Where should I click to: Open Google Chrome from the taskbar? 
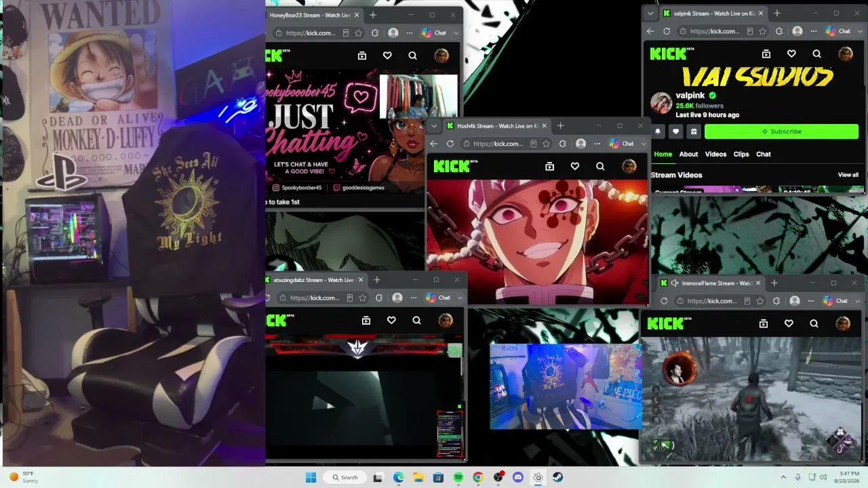[x=478, y=477]
